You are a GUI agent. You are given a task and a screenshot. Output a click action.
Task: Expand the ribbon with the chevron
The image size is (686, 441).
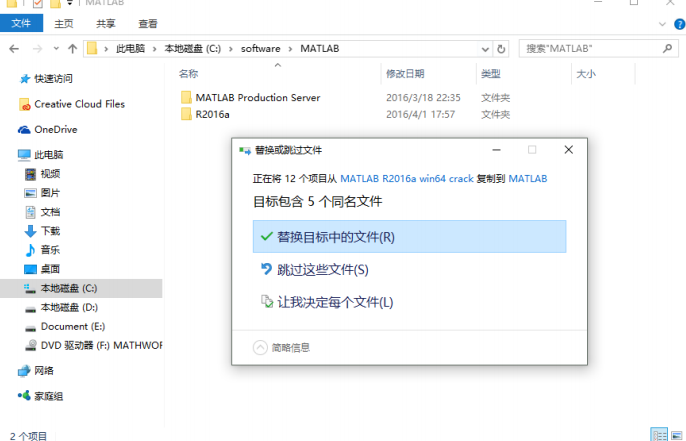click(x=662, y=24)
